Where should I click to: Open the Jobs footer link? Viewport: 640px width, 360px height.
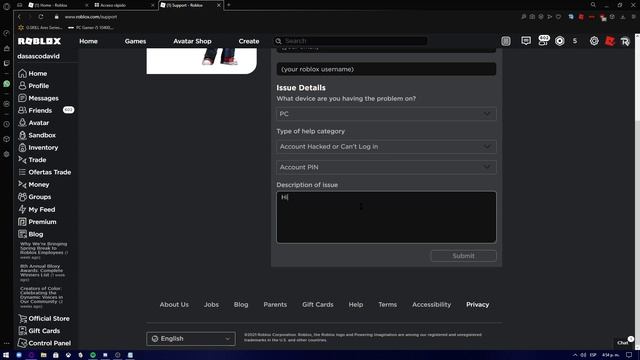211,304
